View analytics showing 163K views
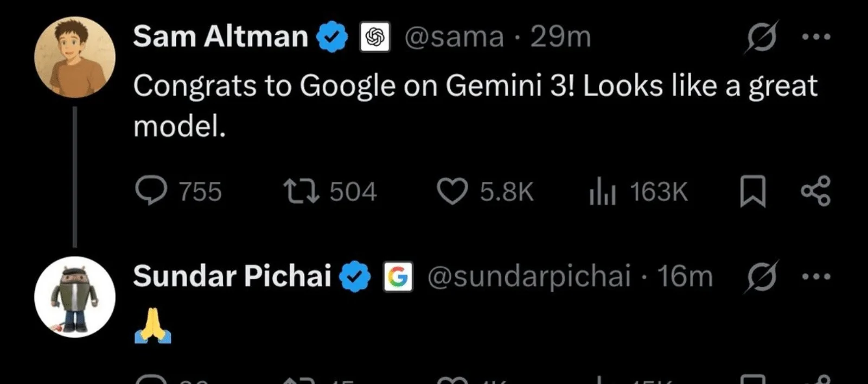This screenshot has height=384, width=868. point(603,192)
